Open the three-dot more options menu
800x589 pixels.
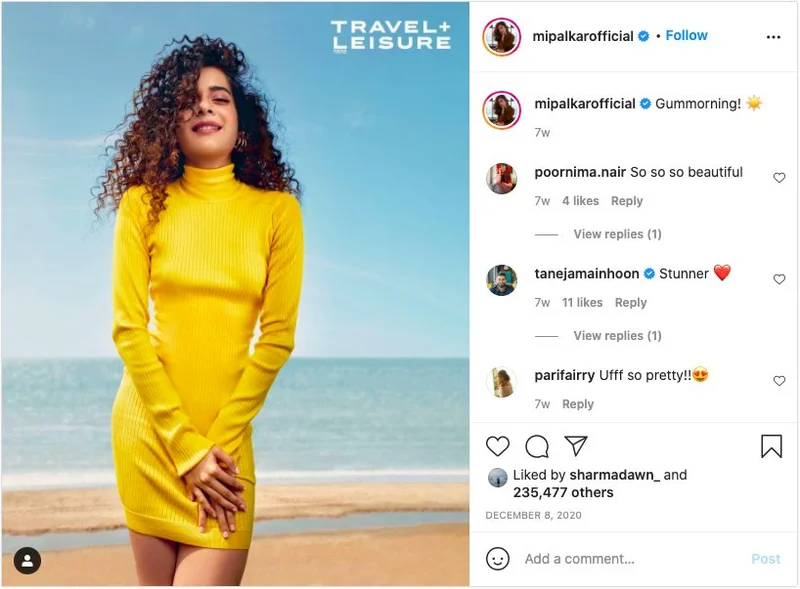(x=773, y=37)
